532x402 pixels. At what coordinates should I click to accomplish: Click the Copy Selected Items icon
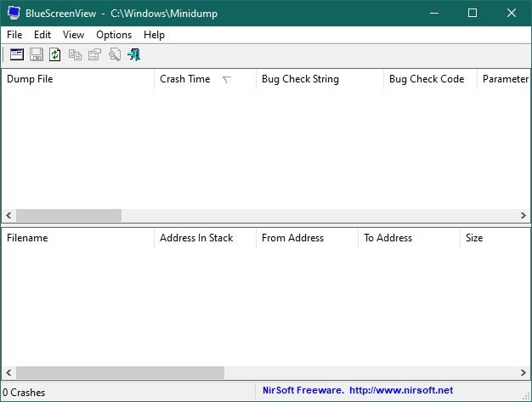click(x=75, y=55)
